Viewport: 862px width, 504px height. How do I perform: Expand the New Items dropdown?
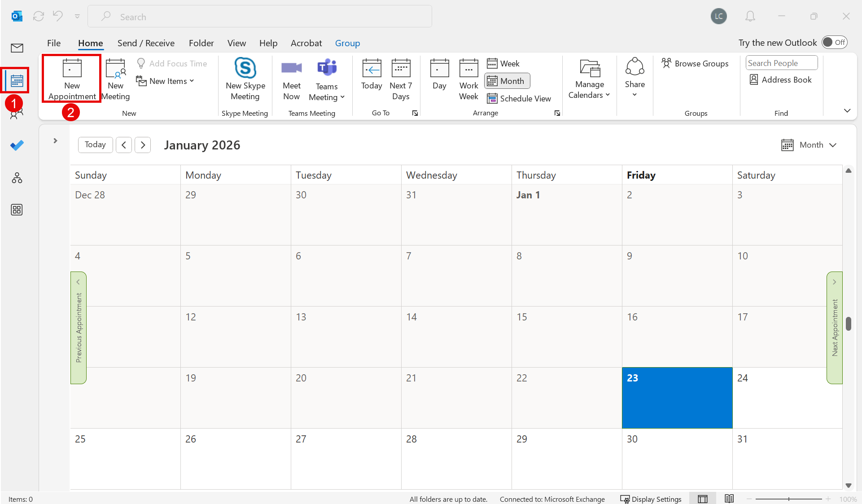point(166,81)
